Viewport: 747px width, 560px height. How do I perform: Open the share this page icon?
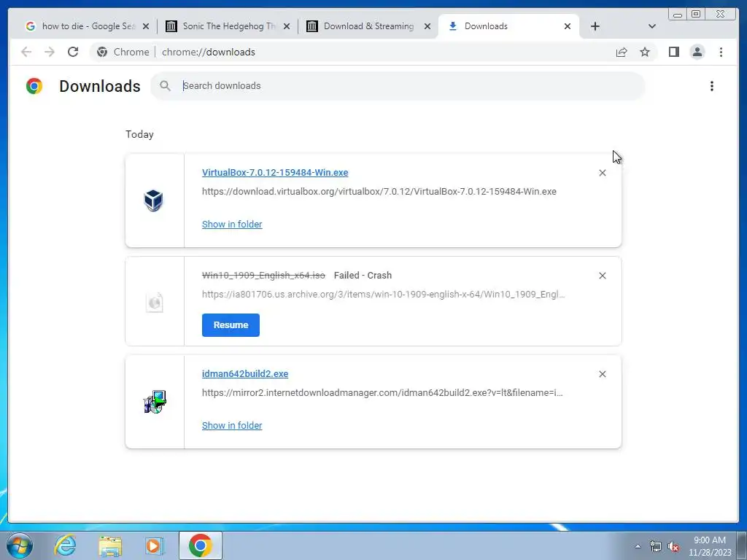(622, 52)
